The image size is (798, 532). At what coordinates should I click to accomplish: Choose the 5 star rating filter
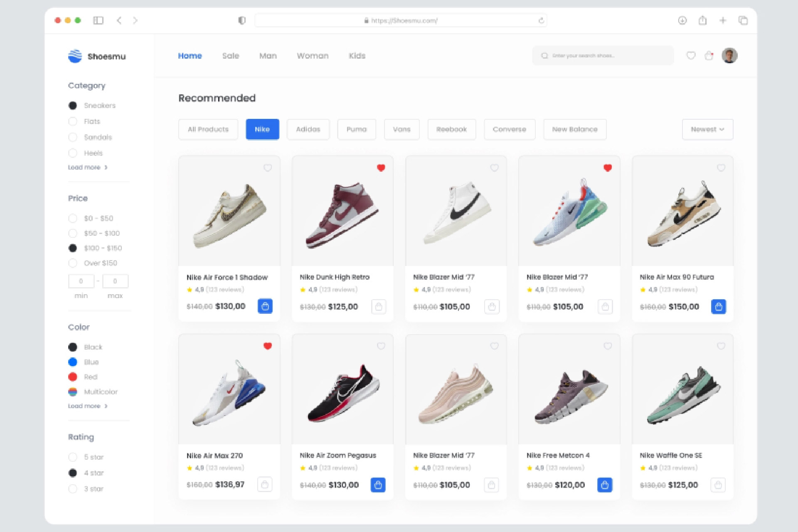(x=73, y=457)
